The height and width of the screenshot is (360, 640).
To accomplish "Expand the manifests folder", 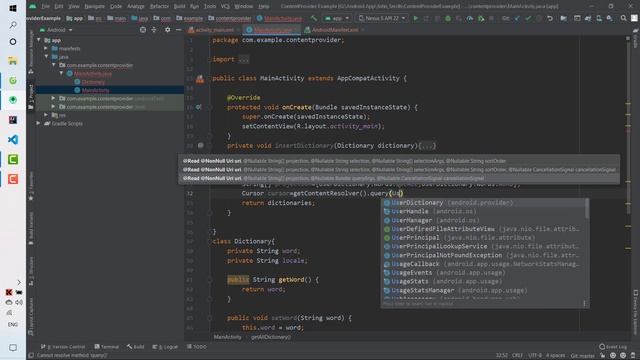I will pos(46,49).
